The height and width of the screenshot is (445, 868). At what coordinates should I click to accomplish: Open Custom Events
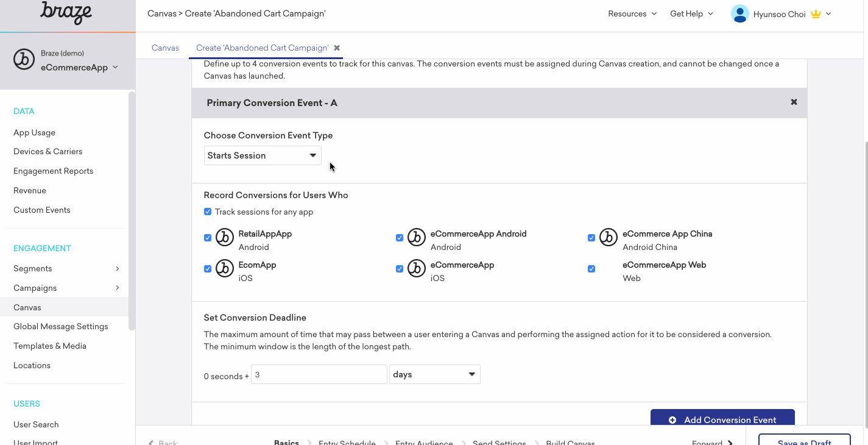tap(42, 210)
